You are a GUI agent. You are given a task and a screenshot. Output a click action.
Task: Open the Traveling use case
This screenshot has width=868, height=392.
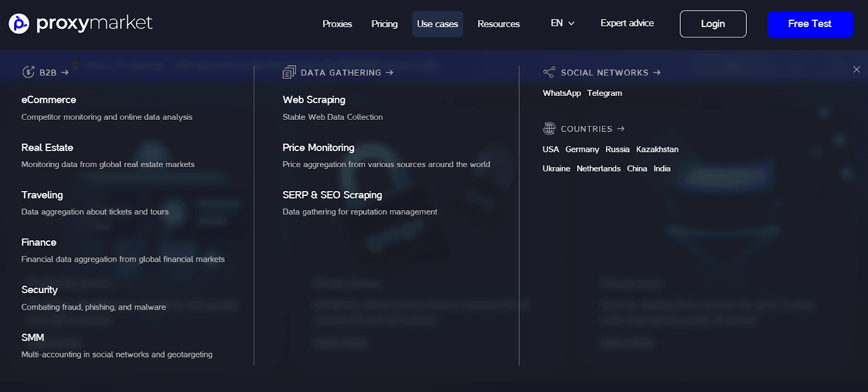(42, 195)
